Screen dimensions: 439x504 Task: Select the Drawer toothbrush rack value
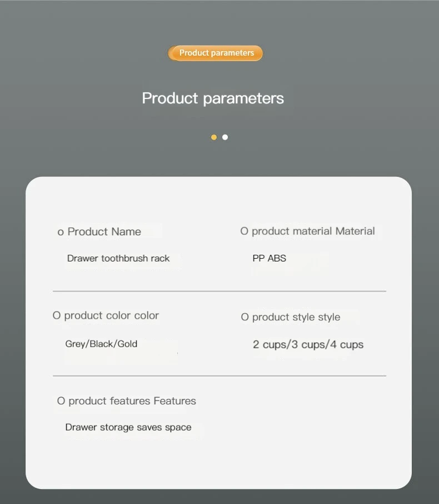point(118,259)
